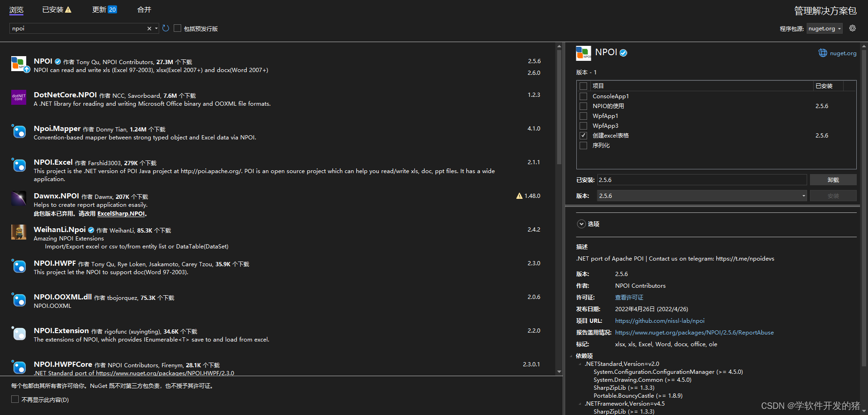Open package source settings gear icon
The width and height of the screenshot is (868, 415).
853,28
